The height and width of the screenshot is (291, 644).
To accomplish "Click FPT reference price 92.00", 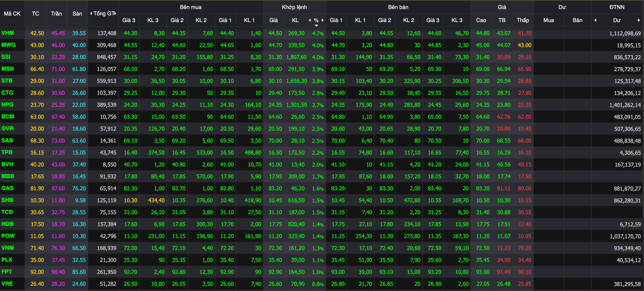I will (x=37, y=272).
